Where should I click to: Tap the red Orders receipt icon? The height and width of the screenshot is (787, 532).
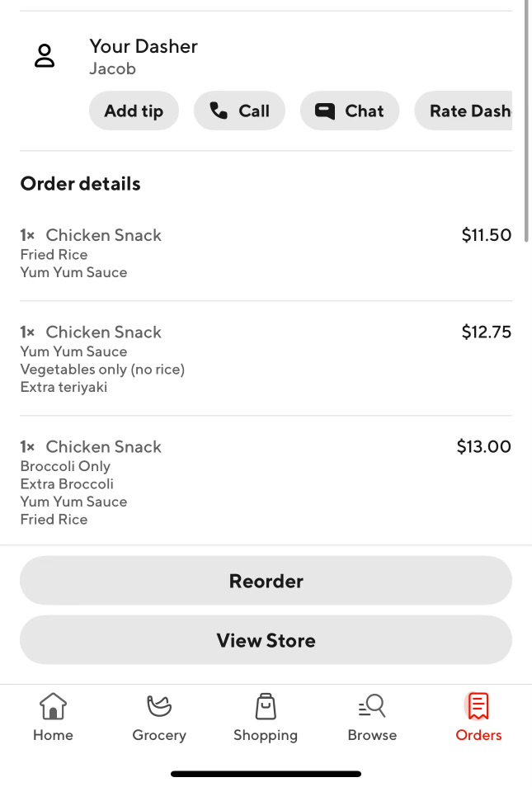(x=478, y=706)
